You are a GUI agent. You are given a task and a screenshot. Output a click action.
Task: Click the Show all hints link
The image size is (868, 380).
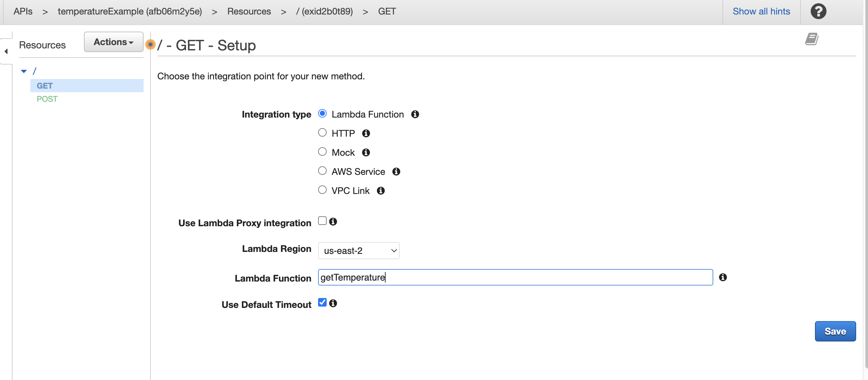point(761,11)
